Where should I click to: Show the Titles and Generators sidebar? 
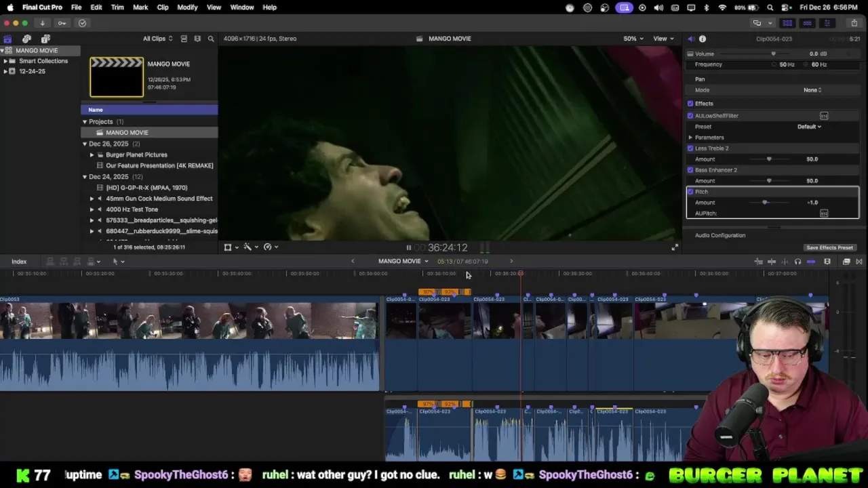[45, 39]
